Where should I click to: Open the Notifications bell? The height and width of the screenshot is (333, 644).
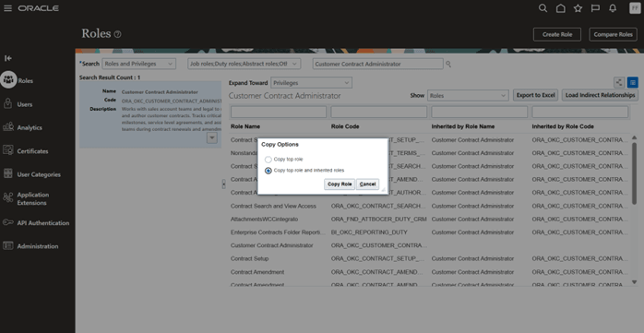(x=613, y=8)
